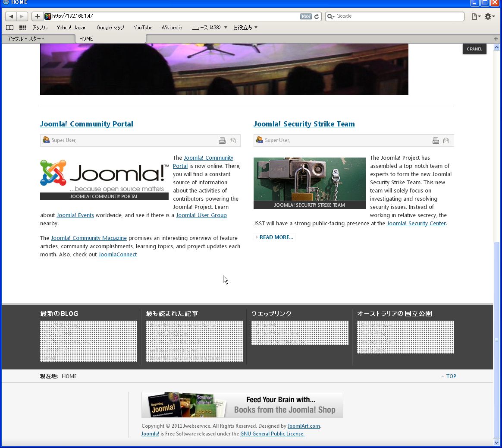Click the 最も読まれた記事 footer heading

click(x=172, y=314)
